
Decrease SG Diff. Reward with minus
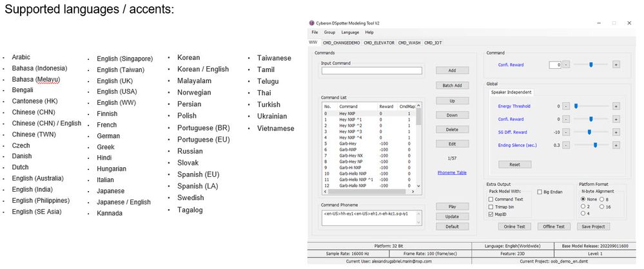tap(566, 132)
